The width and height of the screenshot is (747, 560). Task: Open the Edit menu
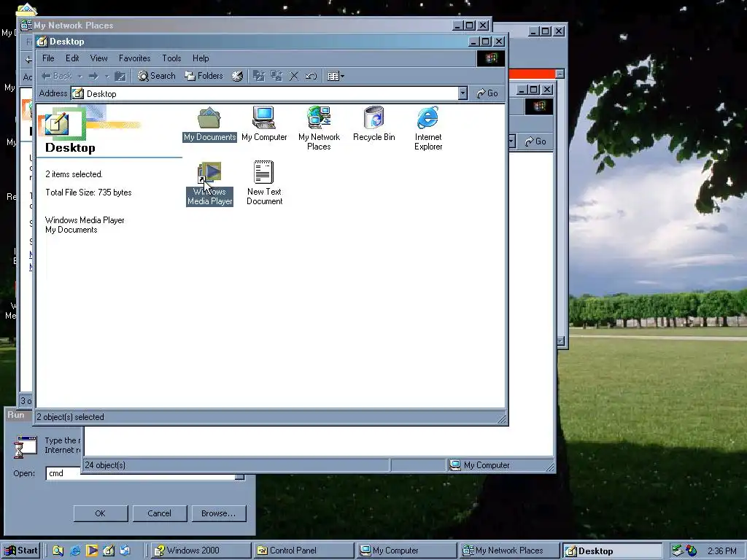coord(72,58)
